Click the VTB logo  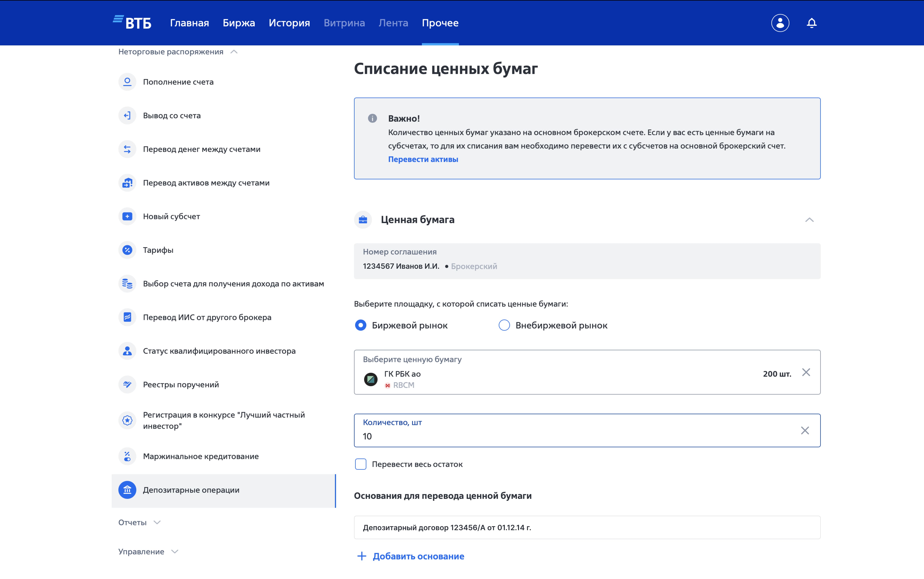(x=132, y=23)
